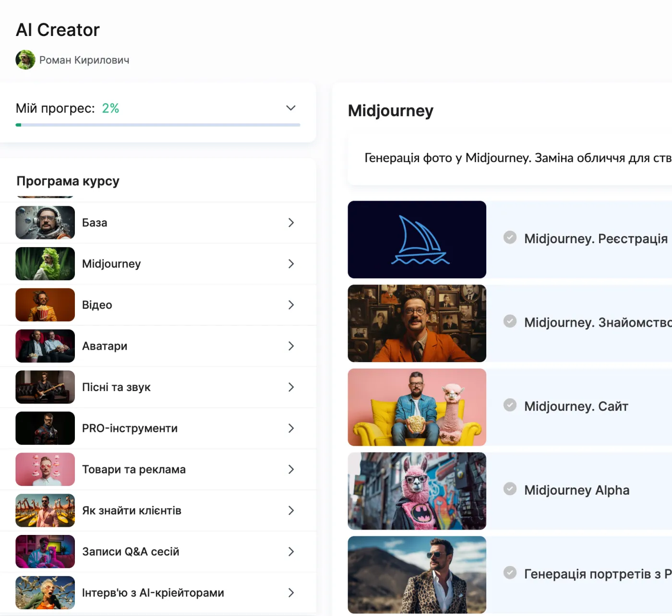Click the Програма курсу heading
The height and width of the screenshot is (616, 672).
pos(68,181)
